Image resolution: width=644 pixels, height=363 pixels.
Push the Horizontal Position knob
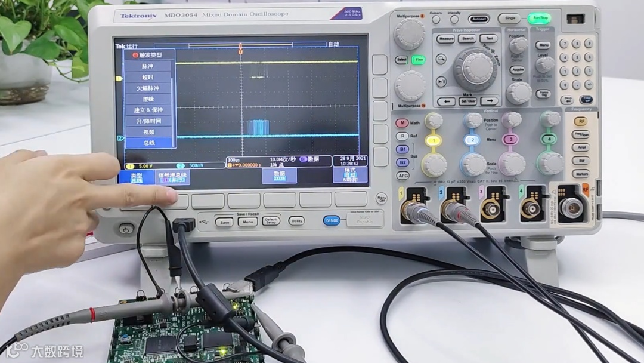point(518,45)
